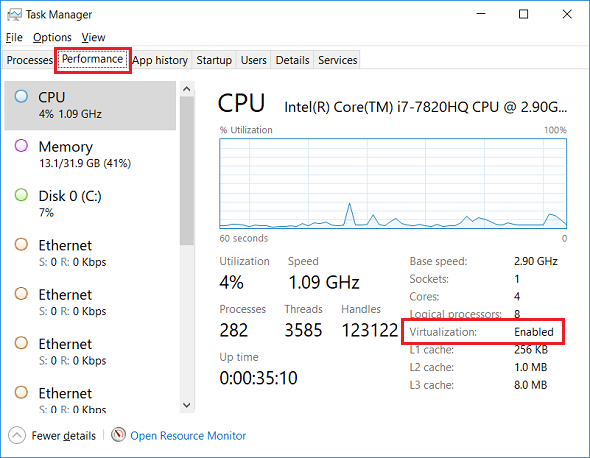Click the Intel Core i7-7820HQ CPU name

tap(425, 107)
